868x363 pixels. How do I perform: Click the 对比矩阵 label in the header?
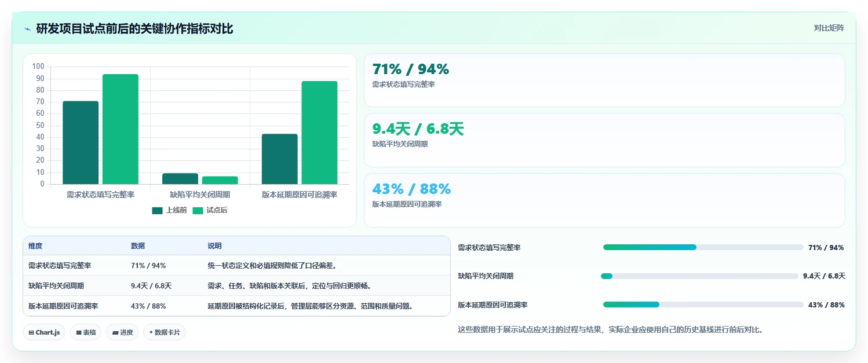829,28
